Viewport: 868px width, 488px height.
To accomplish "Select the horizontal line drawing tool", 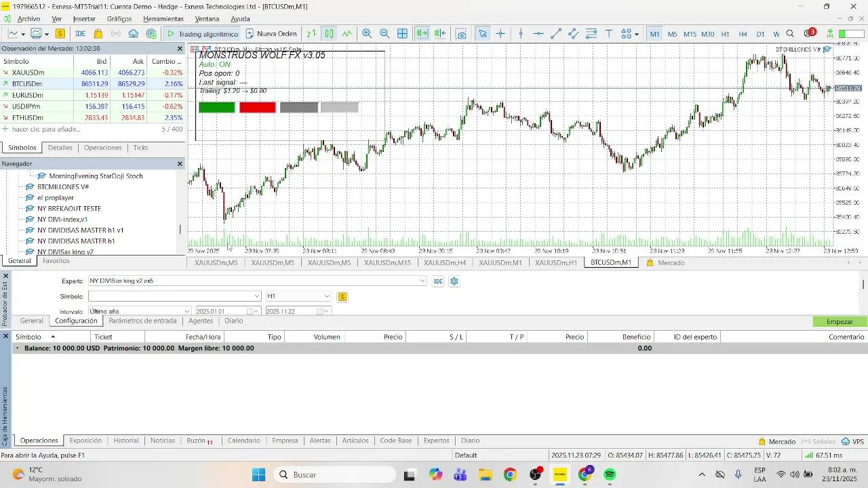I will [x=538, y=33].
